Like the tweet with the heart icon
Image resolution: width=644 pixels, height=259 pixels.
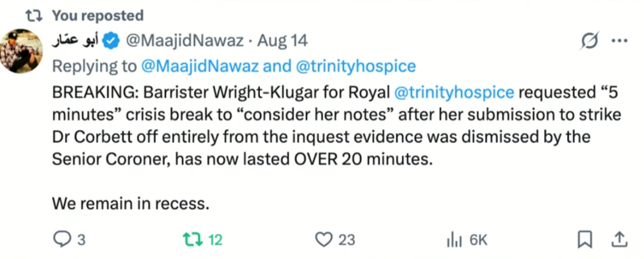(x=324, y=239)
